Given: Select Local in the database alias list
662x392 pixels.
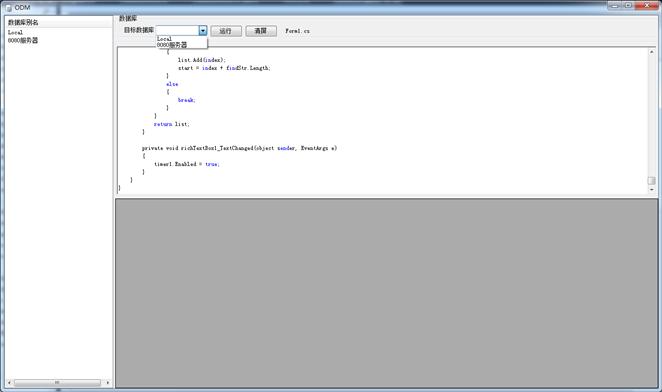Looking at the screenshot, I should (x=15, y=33).
